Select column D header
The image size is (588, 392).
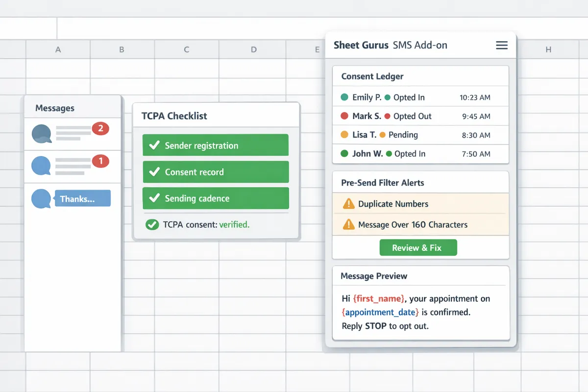[x=253, y=49]
